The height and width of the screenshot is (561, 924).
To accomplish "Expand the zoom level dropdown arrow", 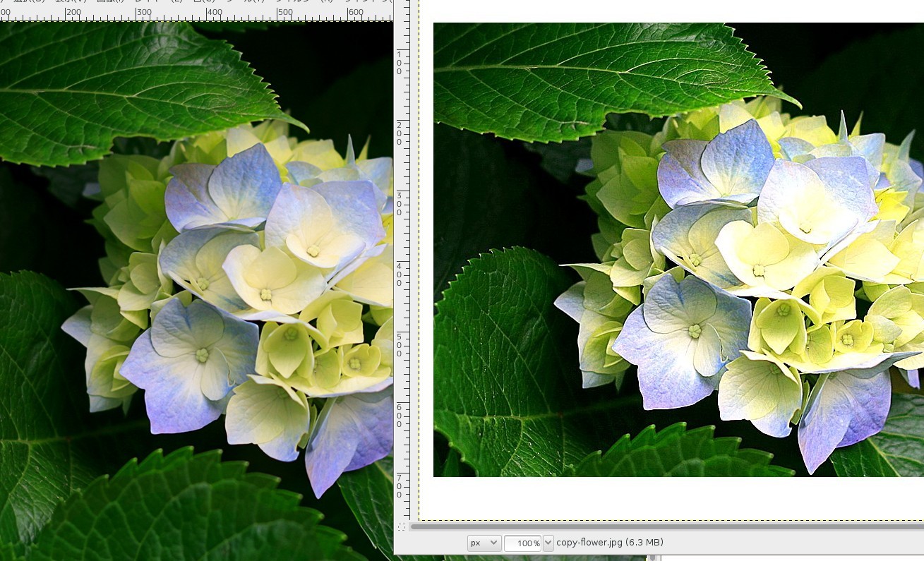I will [548, 542].
